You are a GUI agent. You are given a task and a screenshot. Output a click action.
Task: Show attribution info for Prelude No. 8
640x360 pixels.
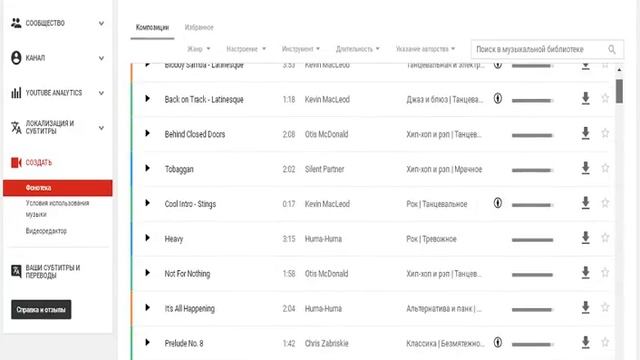[498, 342]
